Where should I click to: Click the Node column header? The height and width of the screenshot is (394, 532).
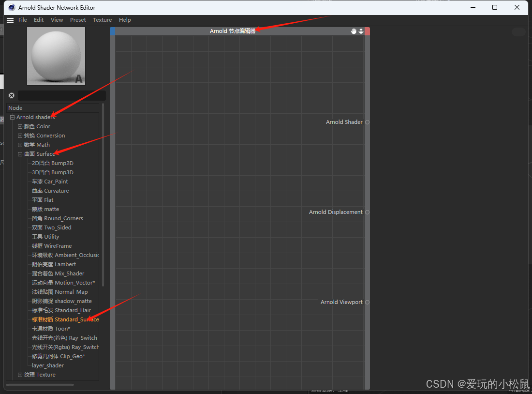tap(53, 107)
